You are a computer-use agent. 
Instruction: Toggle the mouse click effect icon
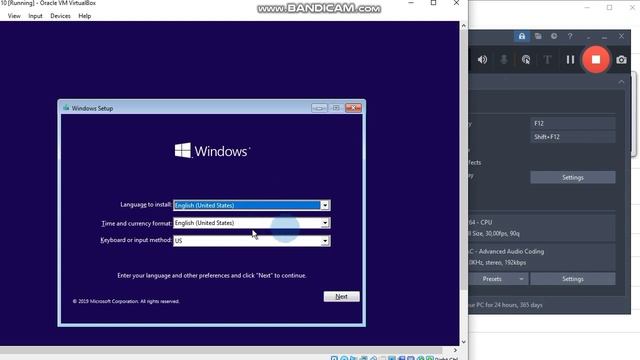click(526, 60)
